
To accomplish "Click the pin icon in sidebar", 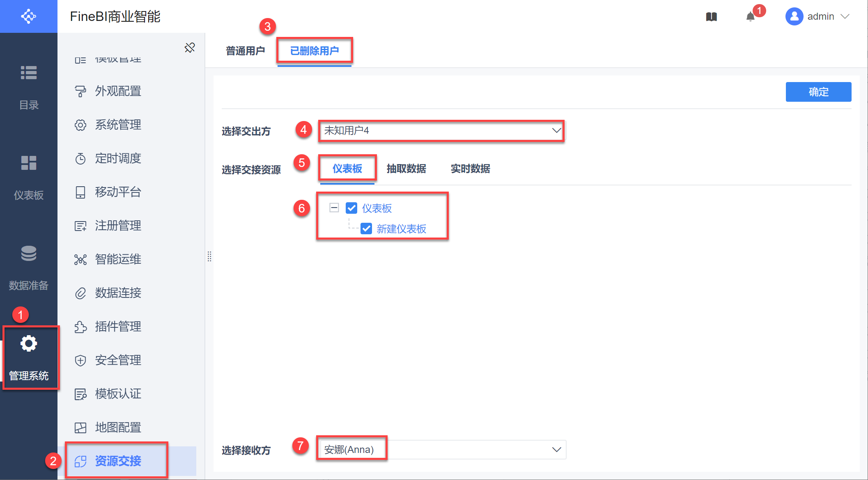I will 190,48.
